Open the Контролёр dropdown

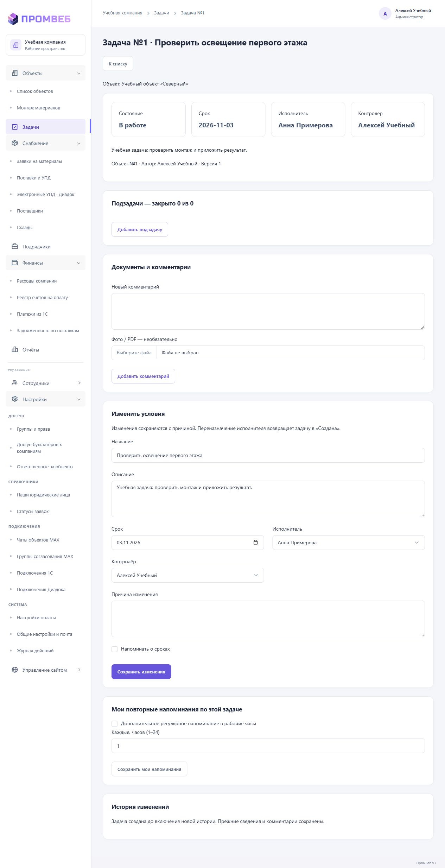187,575
